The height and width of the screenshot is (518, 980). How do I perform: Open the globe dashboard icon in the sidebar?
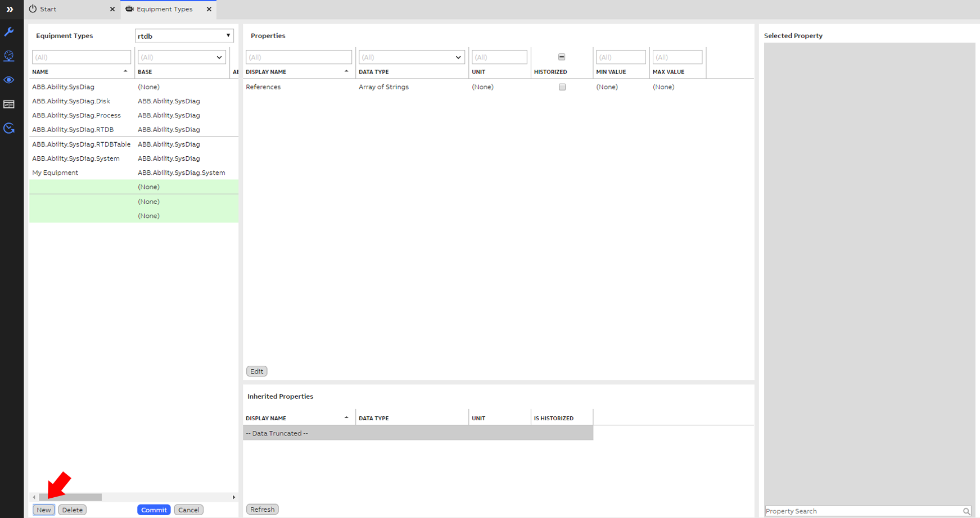point(9,56)
